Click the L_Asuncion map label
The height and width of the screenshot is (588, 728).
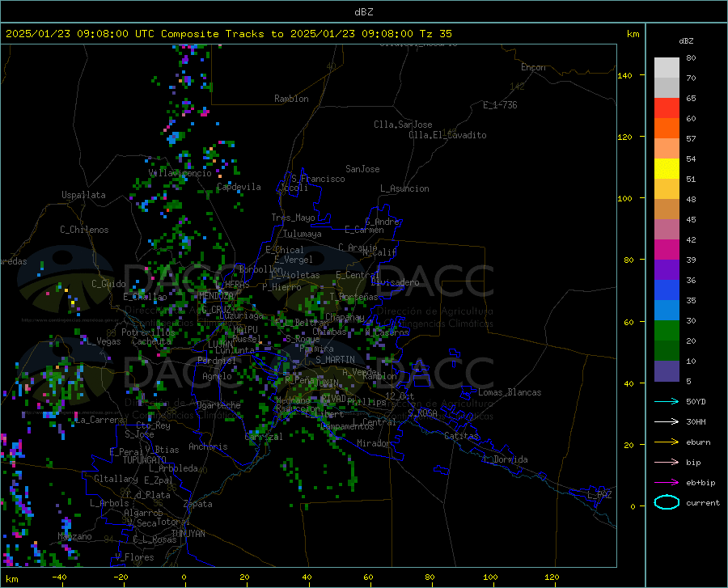[404, 188]
